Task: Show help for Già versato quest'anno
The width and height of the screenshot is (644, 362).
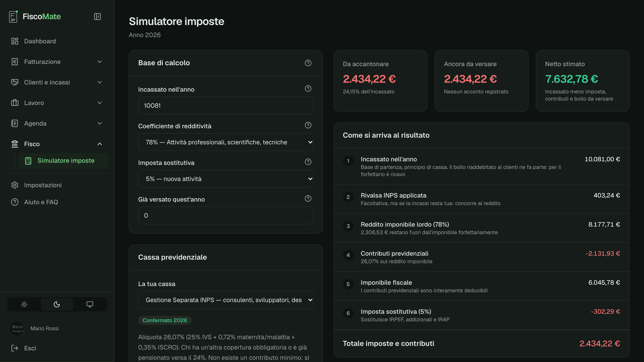Action: click(x=308, y=198)
